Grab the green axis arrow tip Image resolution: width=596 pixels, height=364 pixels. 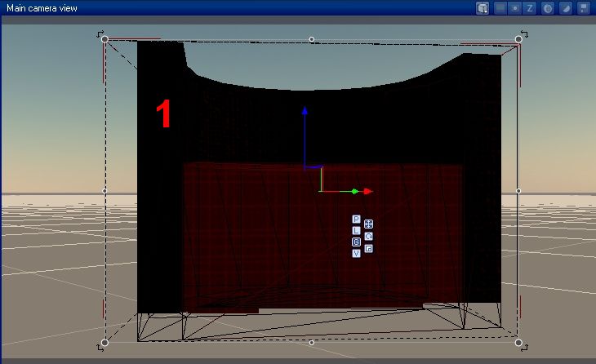coord(354,191)
